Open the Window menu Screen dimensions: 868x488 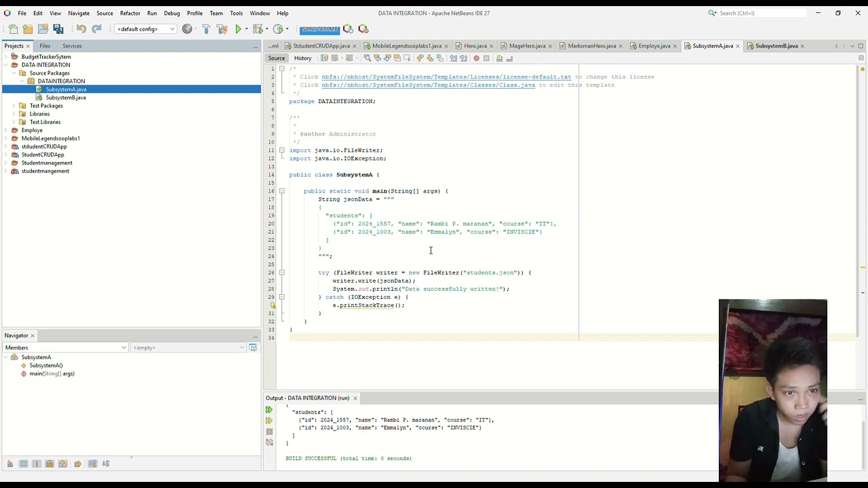click(260, 13)
